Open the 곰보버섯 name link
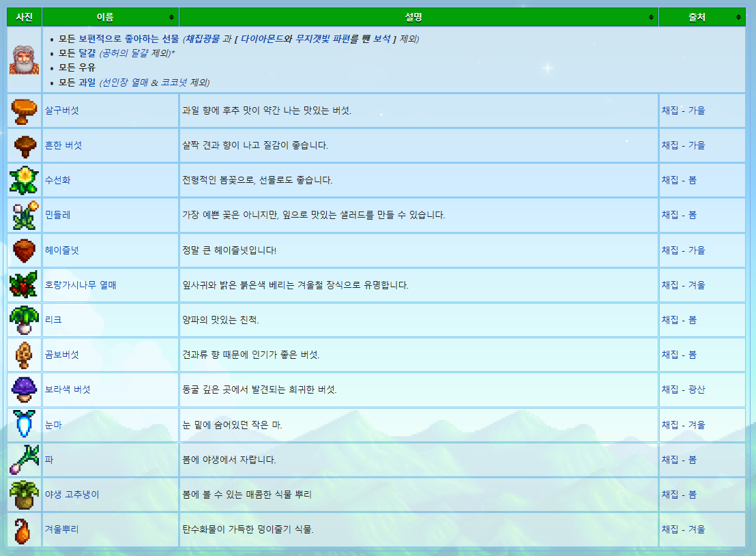756x556 pixels. pos(61,355)
